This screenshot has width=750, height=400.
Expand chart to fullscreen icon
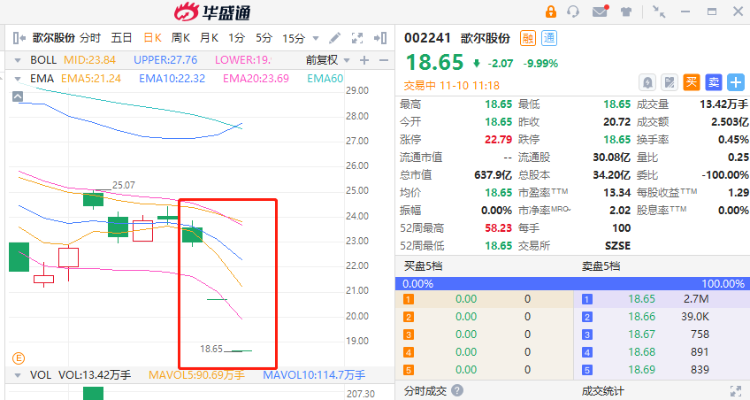(x=357, y=38)
